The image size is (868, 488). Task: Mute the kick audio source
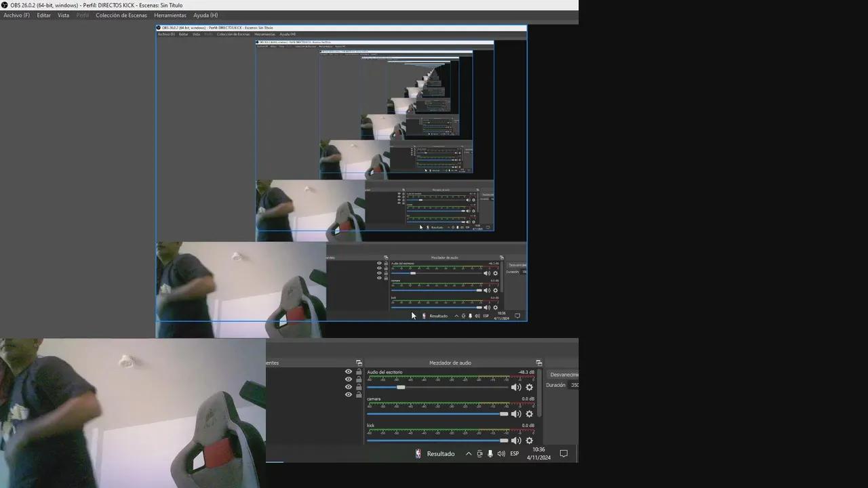[515, 441]
